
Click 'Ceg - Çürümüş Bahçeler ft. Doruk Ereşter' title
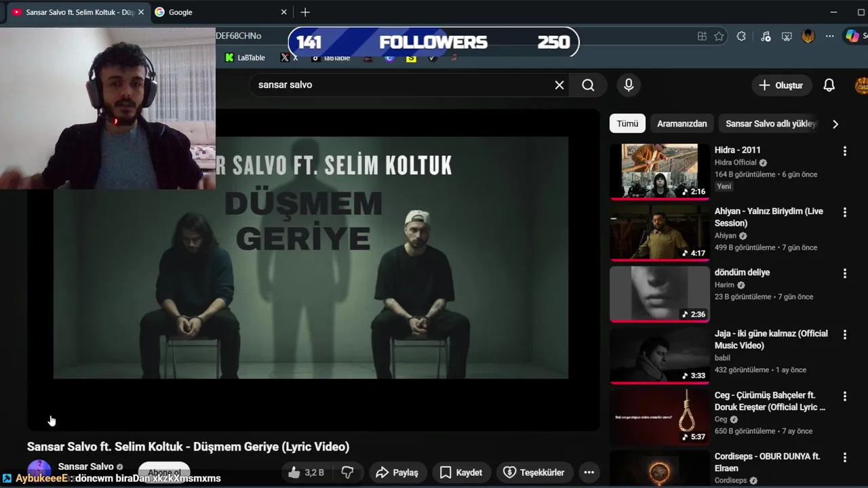tap(770, 401)
